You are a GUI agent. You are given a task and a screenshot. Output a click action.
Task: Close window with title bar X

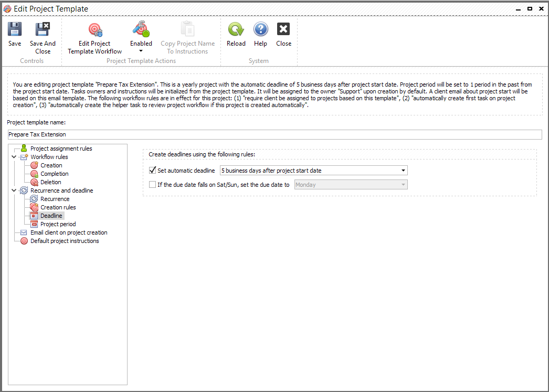tap(541, 9)
